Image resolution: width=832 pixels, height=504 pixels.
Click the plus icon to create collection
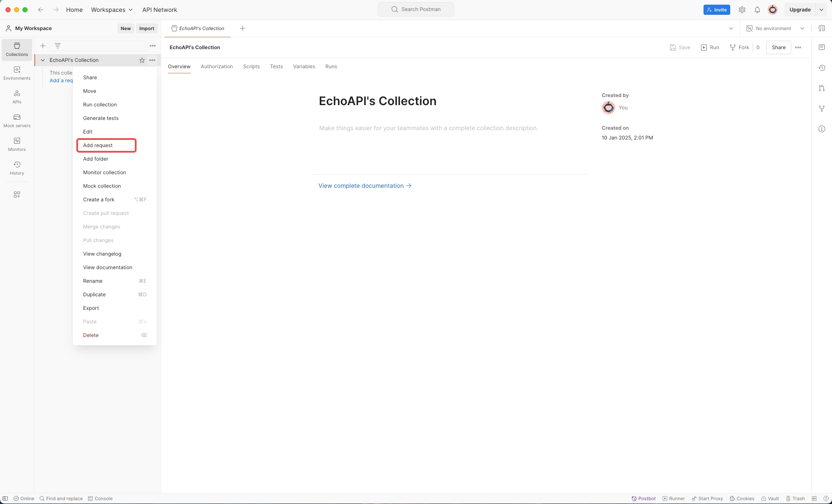(43, 46)
